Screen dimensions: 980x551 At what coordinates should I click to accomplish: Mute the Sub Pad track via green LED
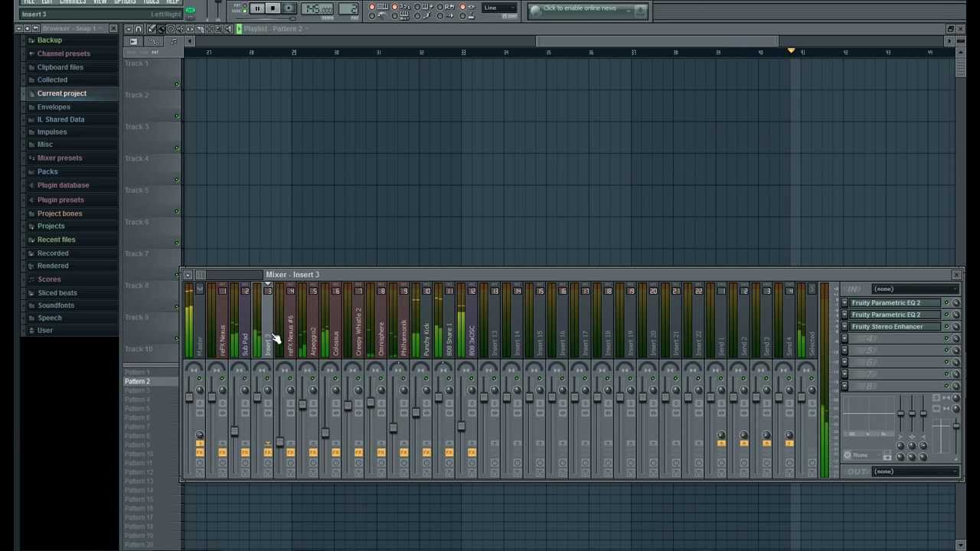[x=245, y=380]
